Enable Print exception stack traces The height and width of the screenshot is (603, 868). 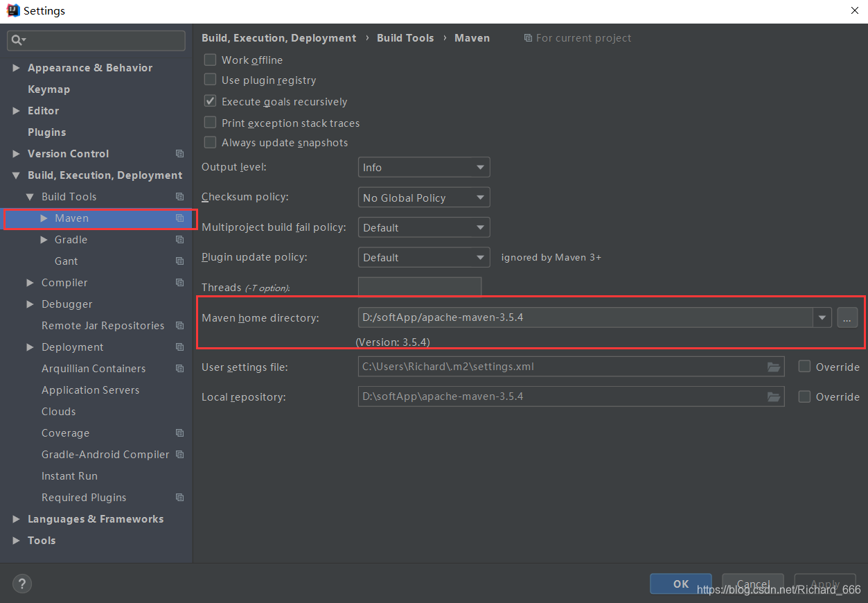(x=210, y=122)
